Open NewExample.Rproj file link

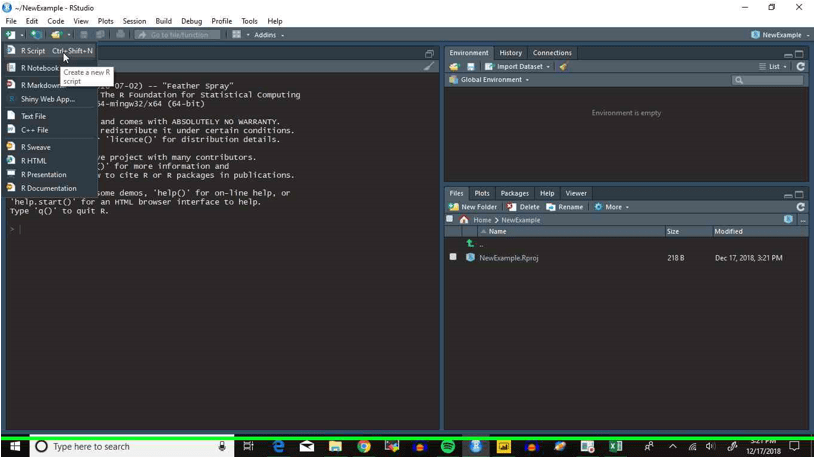click(x=509, y=258)
